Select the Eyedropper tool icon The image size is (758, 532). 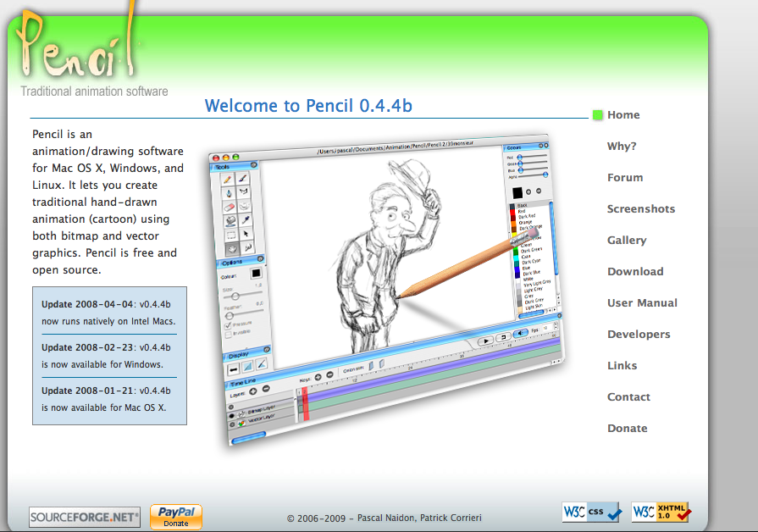pyautogui.click(x=246, y=219)
